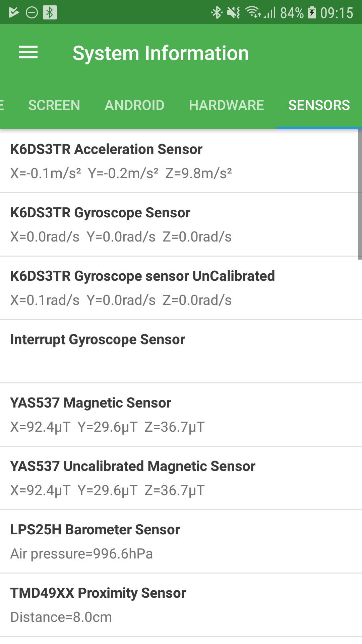Open the TMD49XX Proximity Sensor item
The image size is (362, 644).
(178, 605)
